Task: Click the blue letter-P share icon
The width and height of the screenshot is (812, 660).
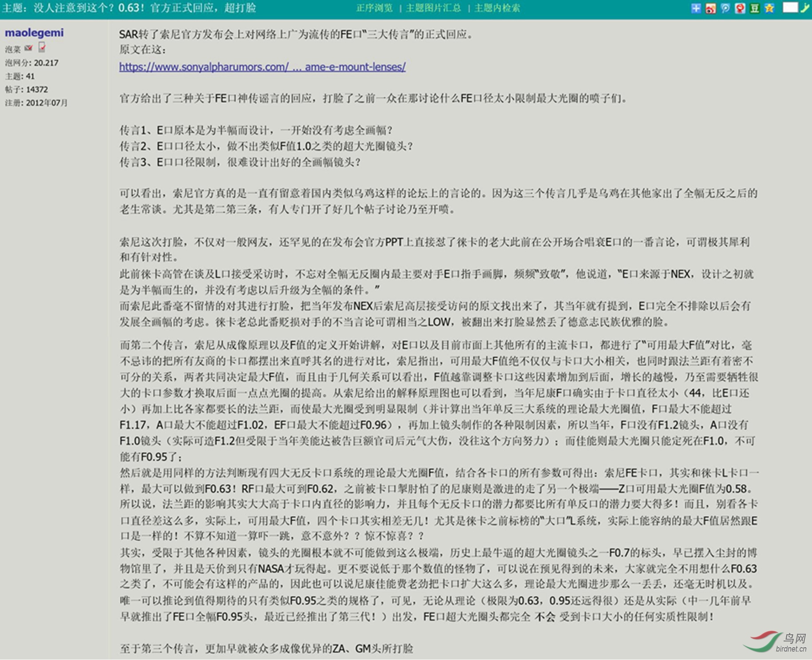Action: (725, 8)
